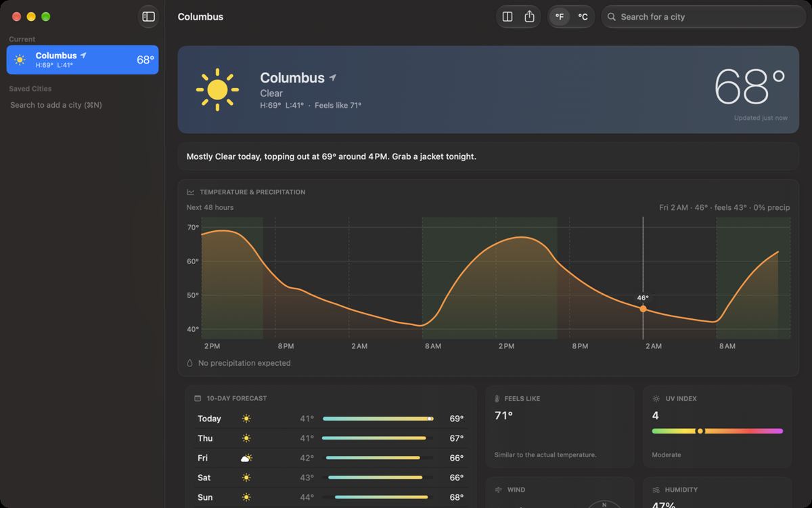Click Search to add a city in sidebar

pos(56,105)
